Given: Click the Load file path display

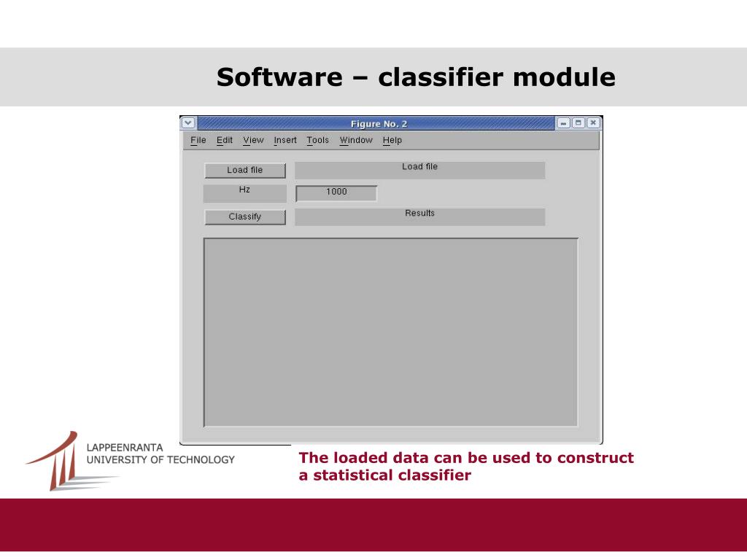Looking at the screenshot, I should (x=419, y=170).
